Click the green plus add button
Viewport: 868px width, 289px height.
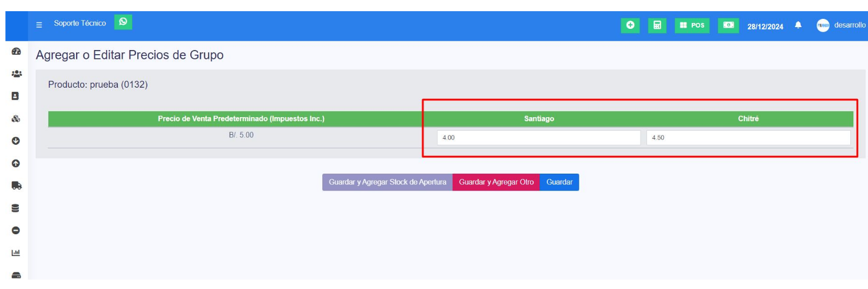(631, 25)
